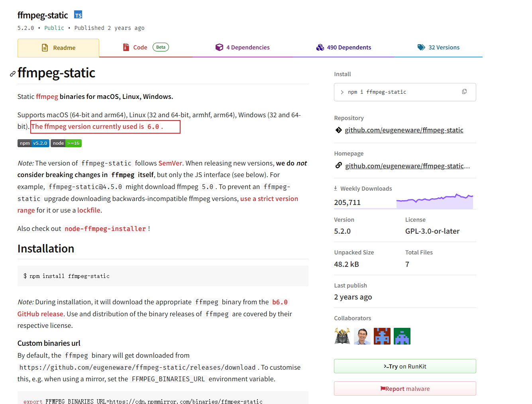Screen dimensions: 532x404
Task: Click the Readme file icon on the active tab
Action: point(45,47)
